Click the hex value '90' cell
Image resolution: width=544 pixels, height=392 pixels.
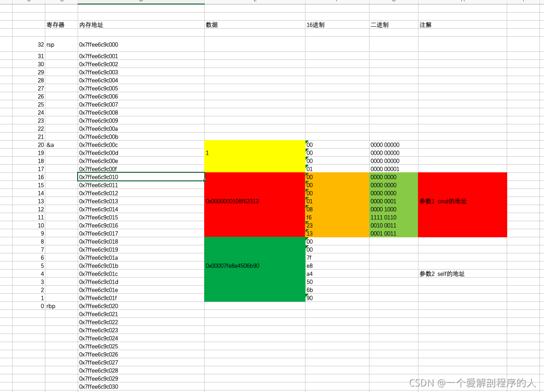[337, 298]
